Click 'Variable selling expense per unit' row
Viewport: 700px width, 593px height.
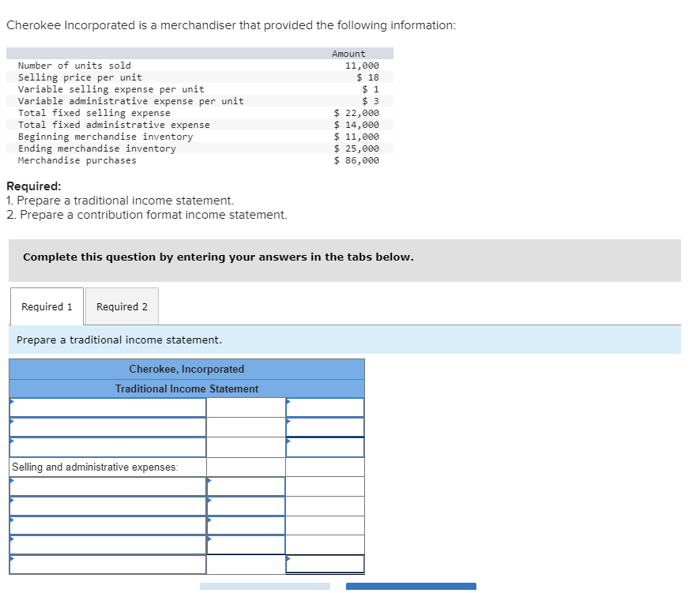(200, 89)
